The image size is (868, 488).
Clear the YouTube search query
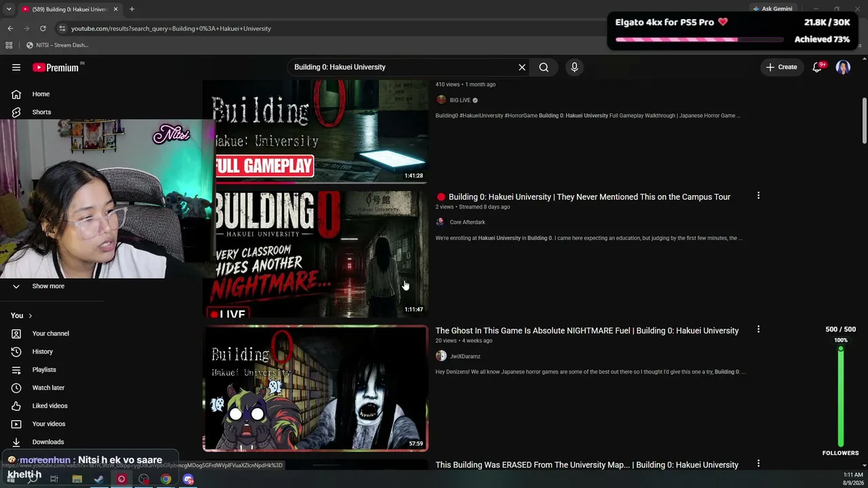522,67
